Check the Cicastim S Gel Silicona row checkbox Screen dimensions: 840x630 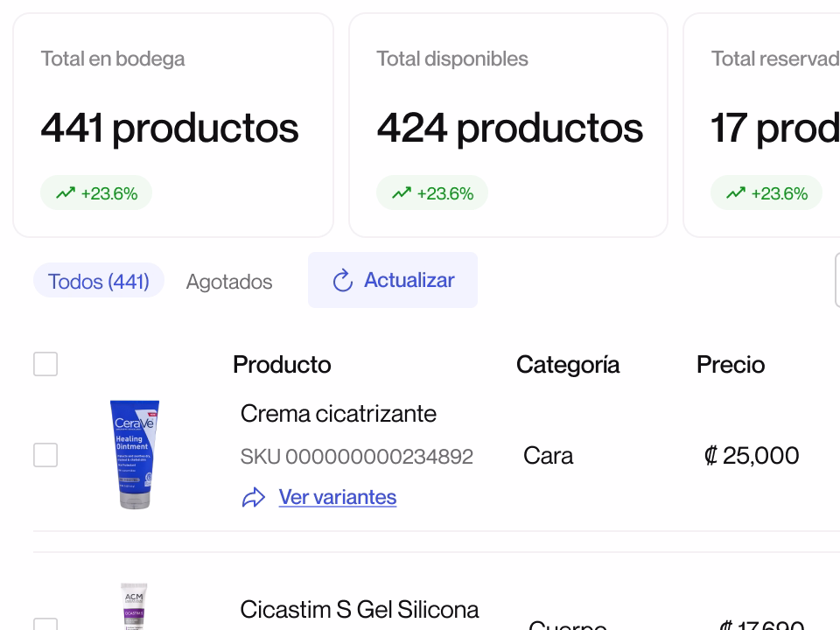point(45,624)
